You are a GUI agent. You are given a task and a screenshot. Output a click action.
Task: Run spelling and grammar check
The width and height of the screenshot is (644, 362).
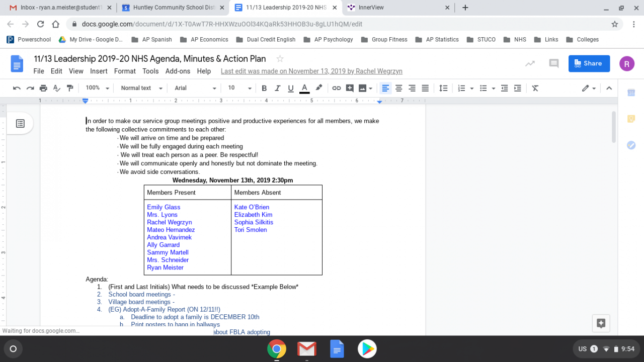(x=57, y=88)
